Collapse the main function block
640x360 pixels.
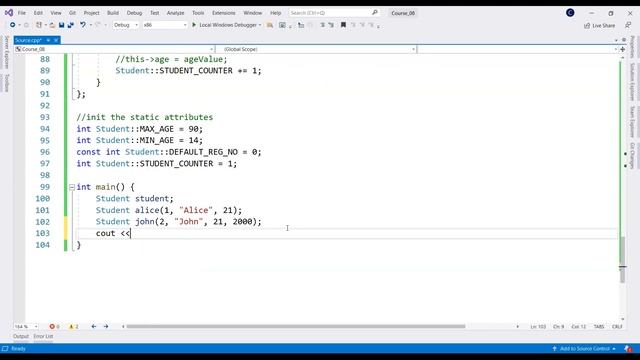pos(72,187)
